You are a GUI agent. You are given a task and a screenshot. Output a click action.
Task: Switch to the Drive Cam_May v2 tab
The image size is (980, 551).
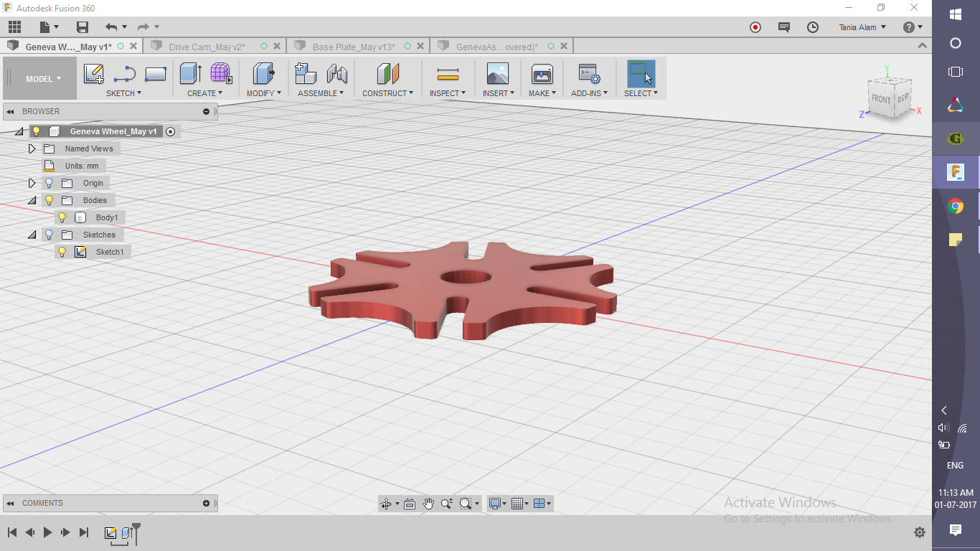pos(207,47)
